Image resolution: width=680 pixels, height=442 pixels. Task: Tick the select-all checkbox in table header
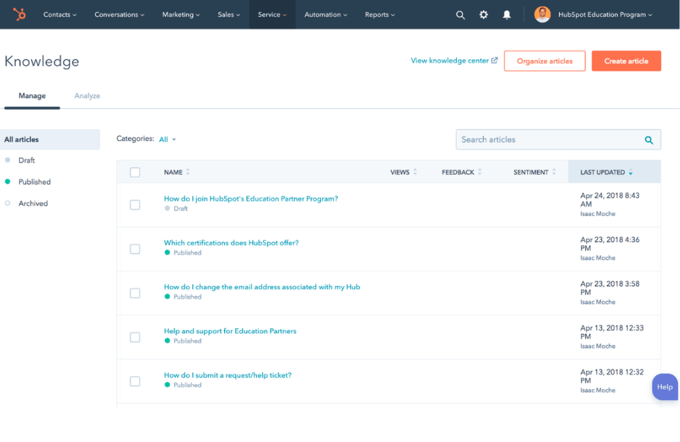(135, 172)
